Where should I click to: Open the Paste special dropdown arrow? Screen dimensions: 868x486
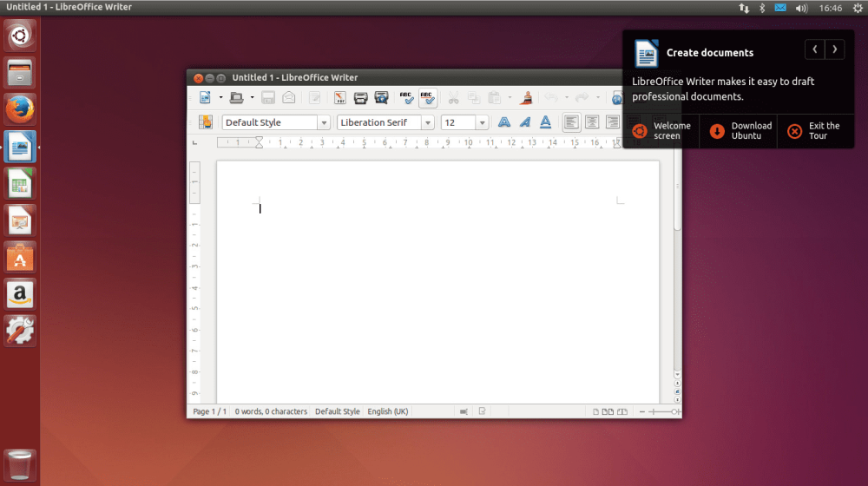(510, 98)
